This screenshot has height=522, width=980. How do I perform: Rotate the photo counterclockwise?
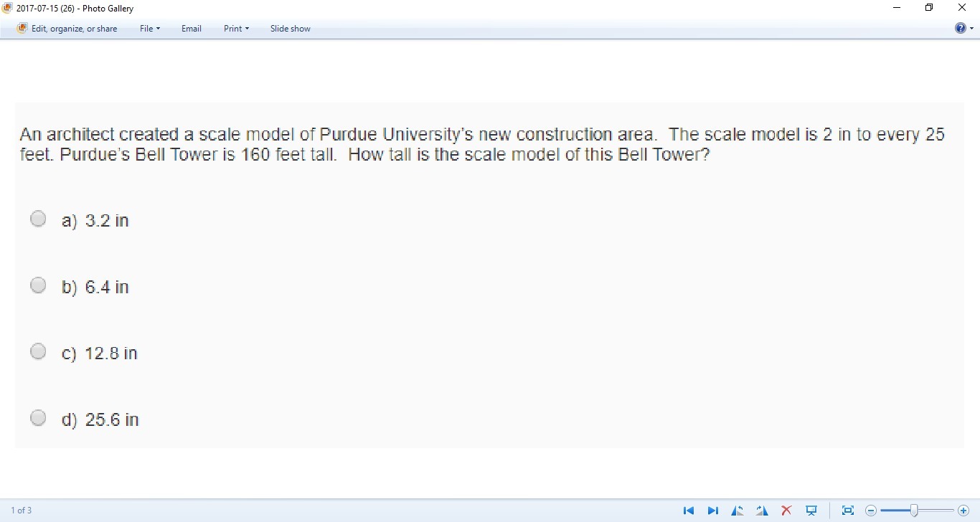(x=738, y=511)
